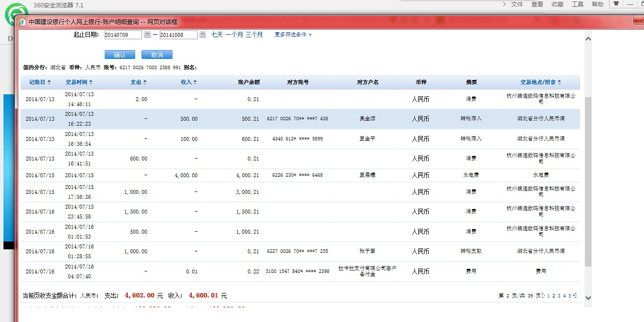Sort by 交易地点/附言 column
This screenshot has height=322, width=644.
[x=540, y=82]
